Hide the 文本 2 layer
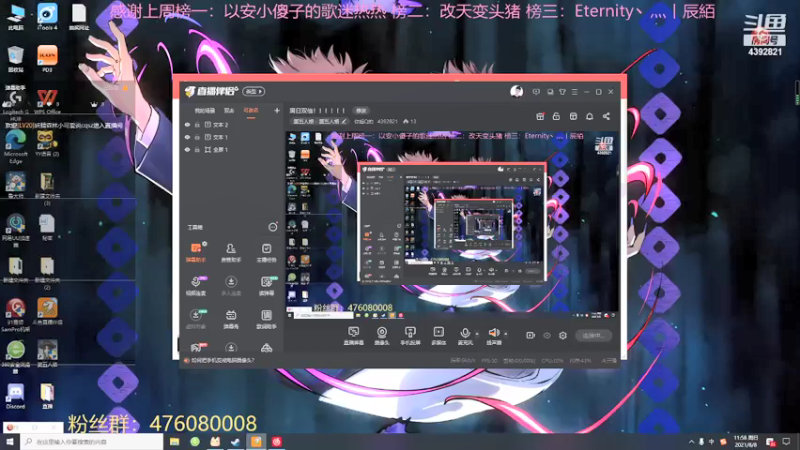Screen dimensions: 800x450 (187, 124)
